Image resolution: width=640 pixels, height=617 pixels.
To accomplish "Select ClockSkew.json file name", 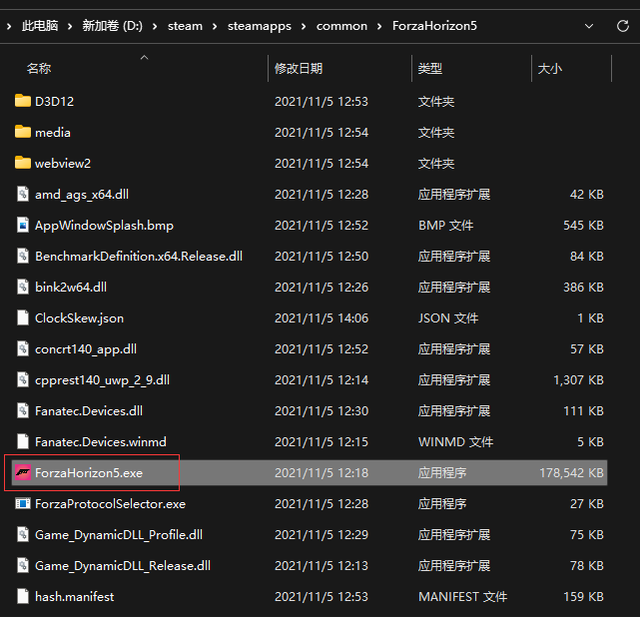I will coord(79,318).
